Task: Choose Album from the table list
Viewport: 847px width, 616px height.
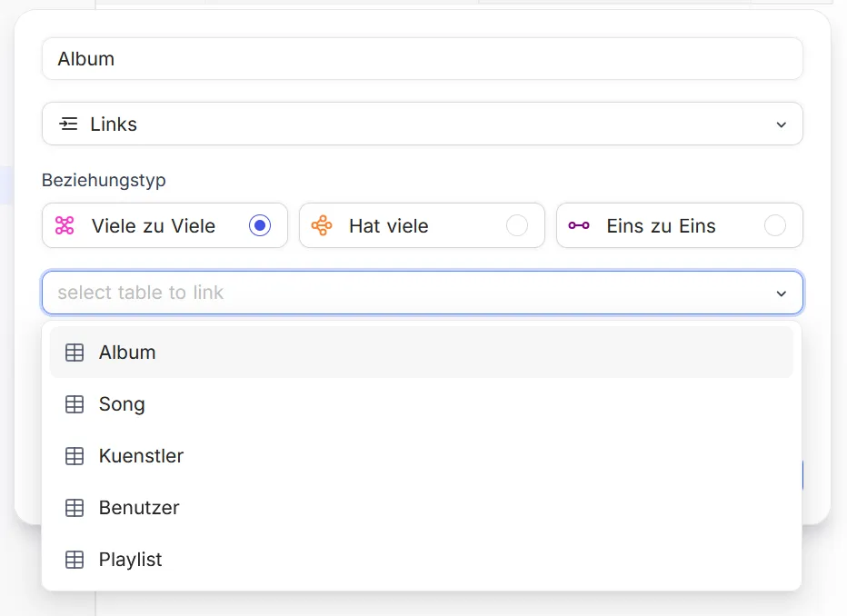Action: 127,353
